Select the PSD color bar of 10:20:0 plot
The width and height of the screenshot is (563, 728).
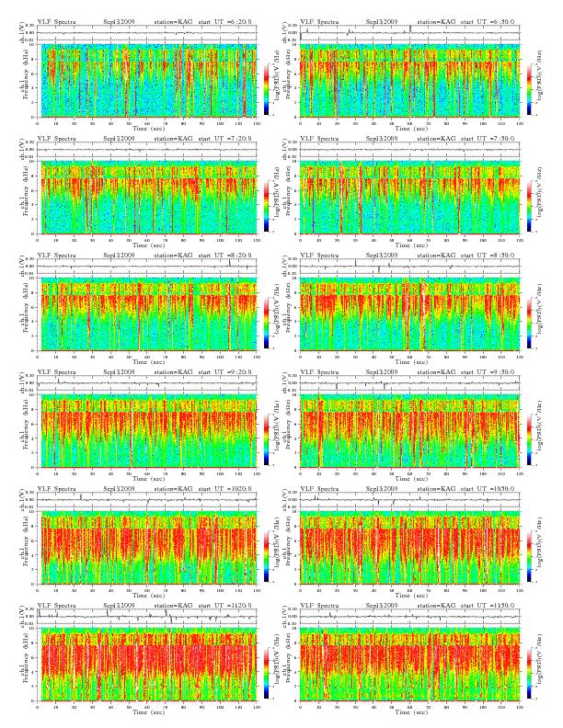point(266,556)
